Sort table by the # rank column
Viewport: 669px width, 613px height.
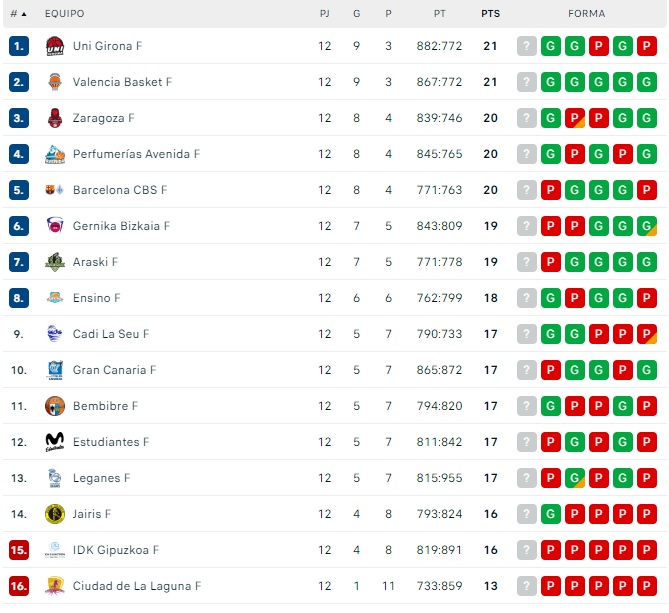(x=18, y=14)
